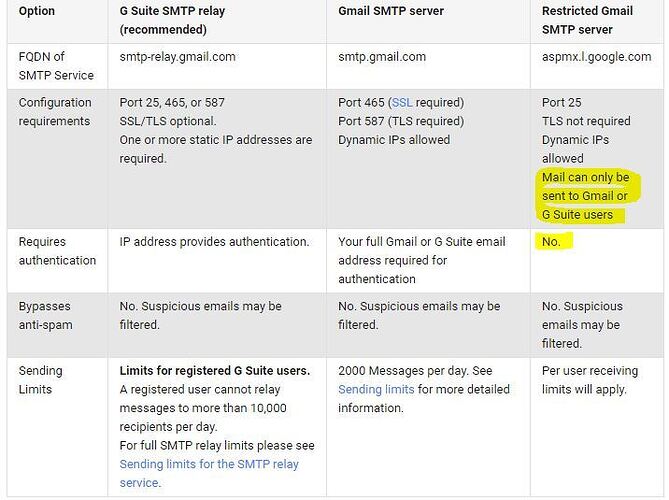Select the Option column header
Viewport: 669px width, 500px height.
[x=37, y=11]
